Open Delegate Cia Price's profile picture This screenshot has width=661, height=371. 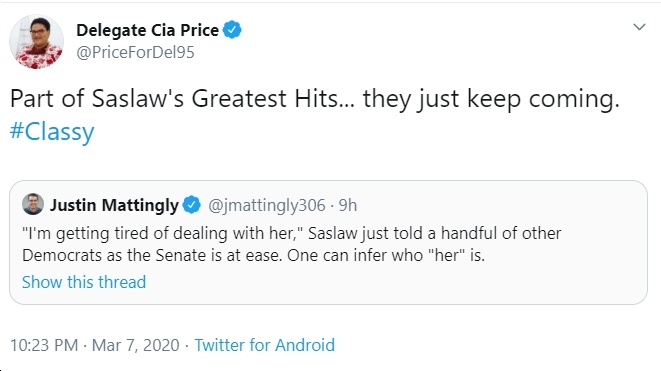[36, 41]
